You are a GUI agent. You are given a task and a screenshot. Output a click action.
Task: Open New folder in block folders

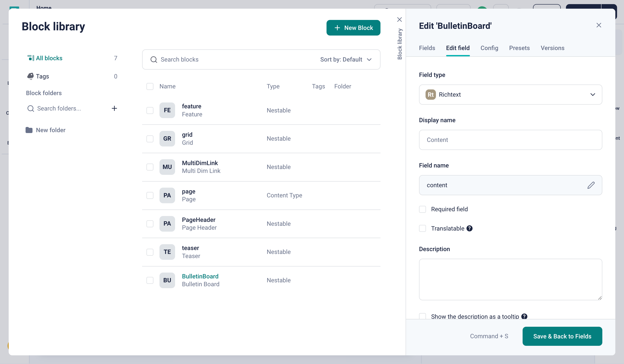[50, 130]
